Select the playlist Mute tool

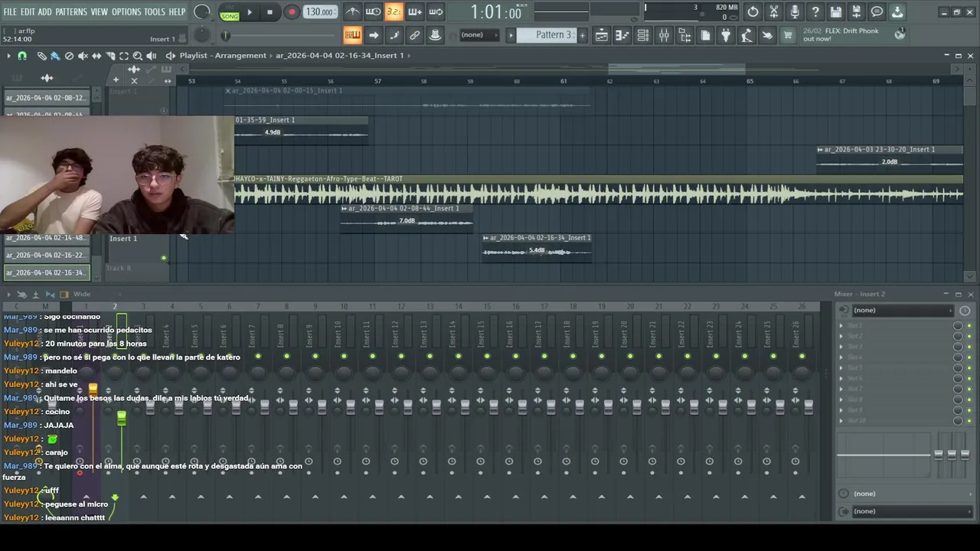83,56
